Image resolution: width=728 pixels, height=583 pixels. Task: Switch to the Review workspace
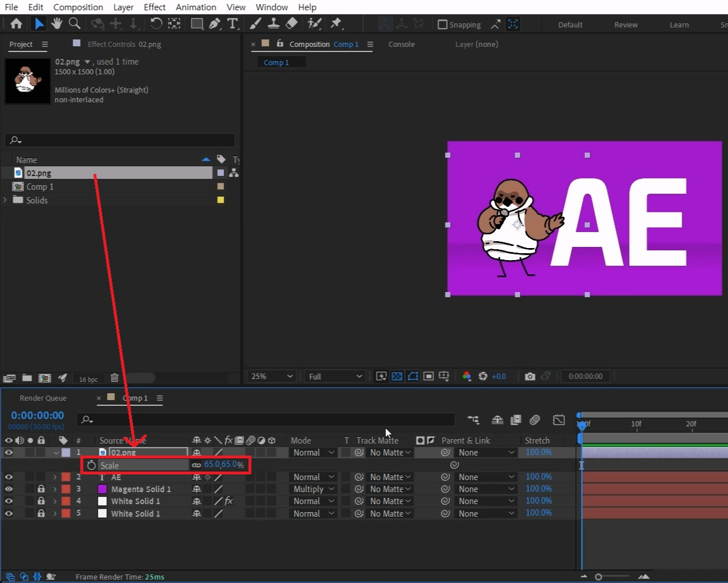(626, 25)
